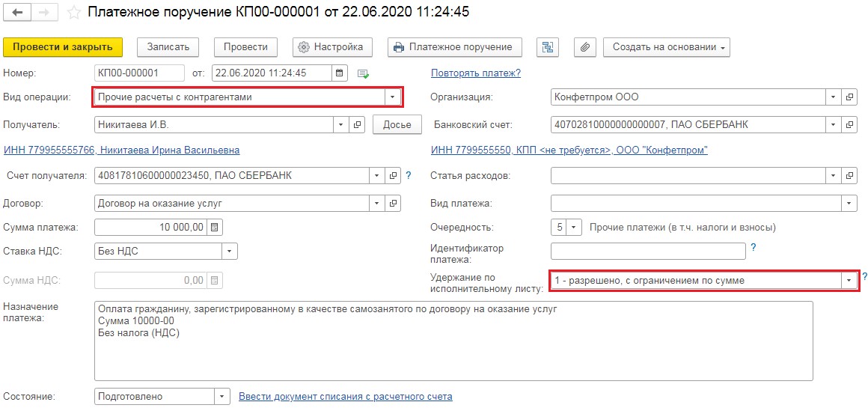Click help question mark near Счет получателя
The height and width of the screenshot is (408, 868).
pyautogui.click(x=409, y=175)
